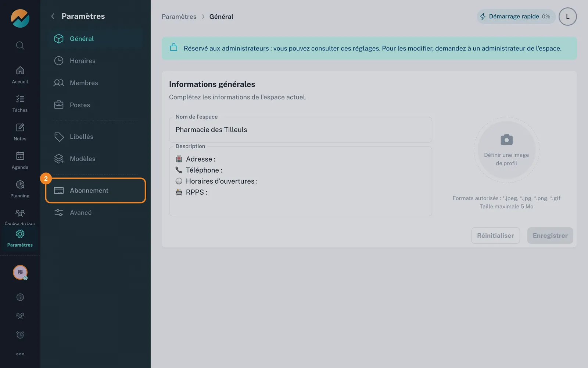Click the app logo in the corner
The width and height of the screenshot is (588, 368).
(x=20, y=18)
